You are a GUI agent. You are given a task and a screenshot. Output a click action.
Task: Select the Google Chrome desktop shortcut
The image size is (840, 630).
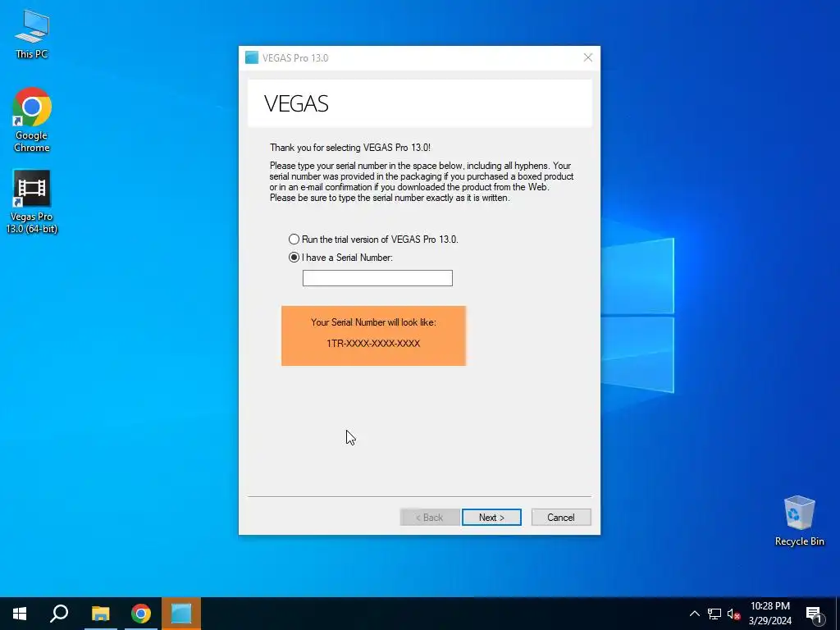tap(32, 120)
